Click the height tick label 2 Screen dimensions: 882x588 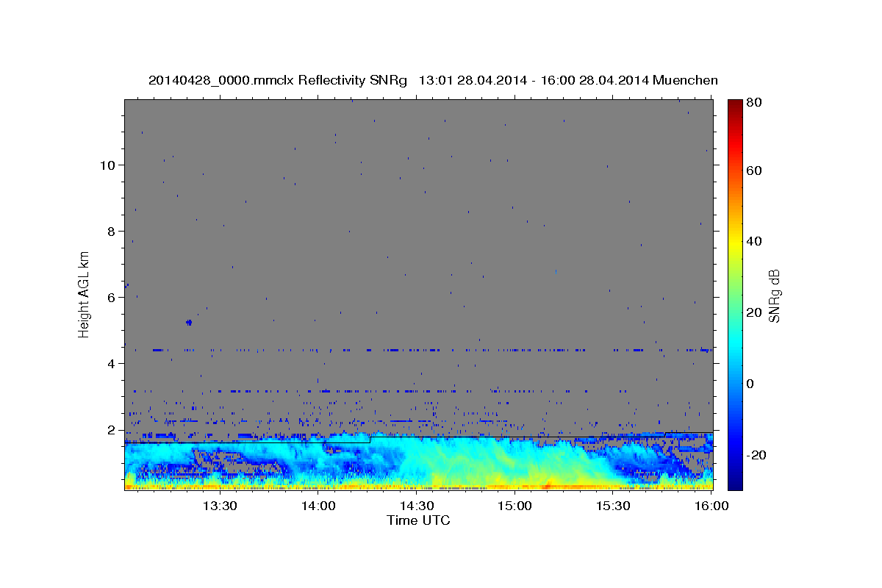(x=112, y=429)
